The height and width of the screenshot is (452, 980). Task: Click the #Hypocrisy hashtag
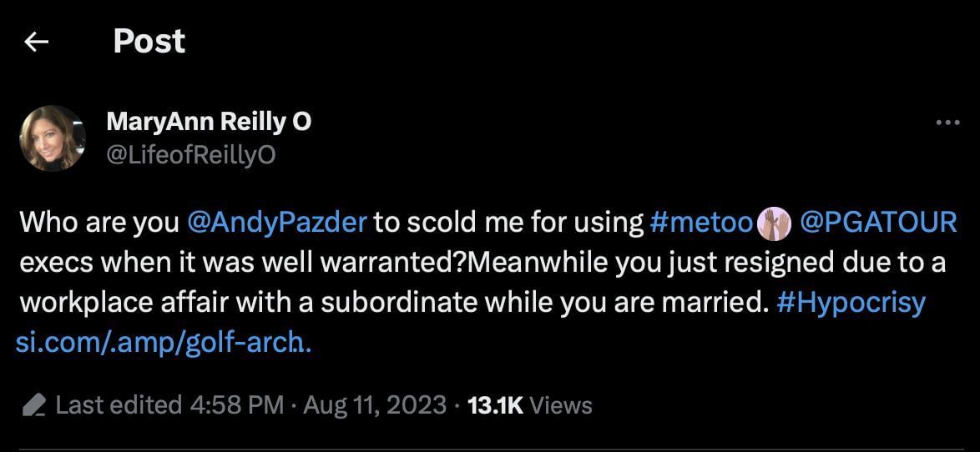851,303
